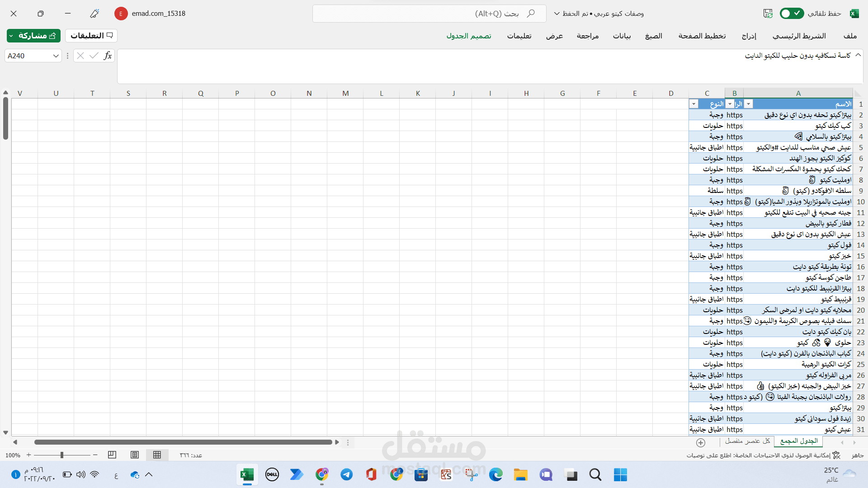Switch to sheet كل عنصر منفصل
868x488 pixels.
click(x=748, y=441)
